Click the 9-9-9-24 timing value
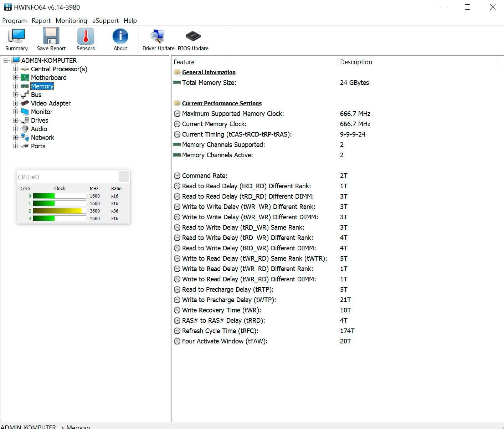Image resolution: width=504 pixels, height=429 pixels. click(353, 134)
